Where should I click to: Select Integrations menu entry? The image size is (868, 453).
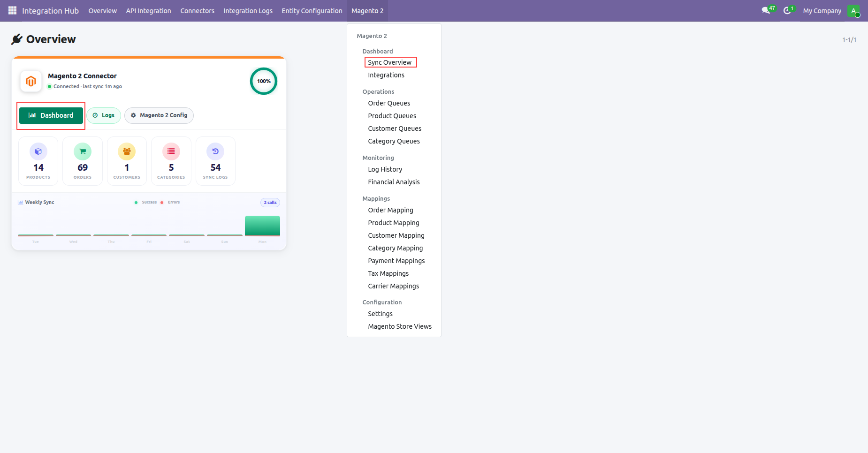386,75
